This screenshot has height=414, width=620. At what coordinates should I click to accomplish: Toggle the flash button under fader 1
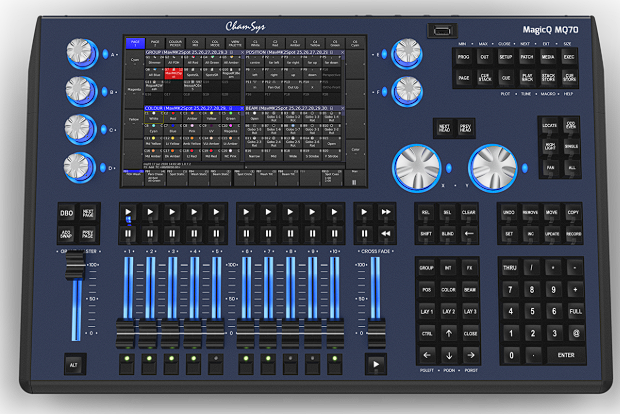coord(127,363)
